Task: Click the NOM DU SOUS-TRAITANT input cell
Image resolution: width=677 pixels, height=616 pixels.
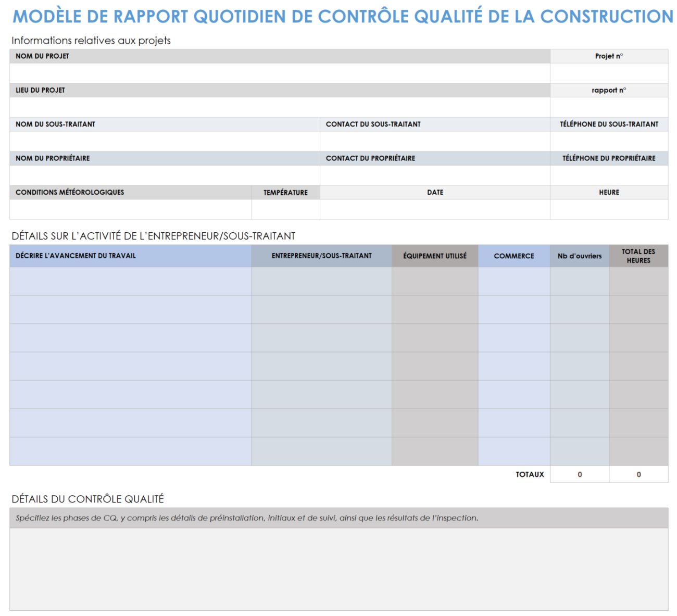Action: [x=164, y=141]
